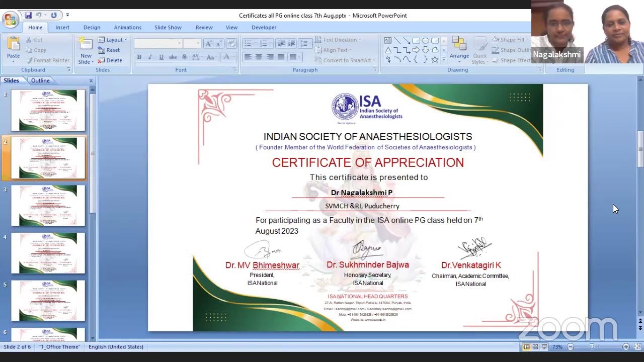Image resolution: width=644 pixels, height=362 pixels.
Task: Toggle italic formatting
Action: [150, 57]
